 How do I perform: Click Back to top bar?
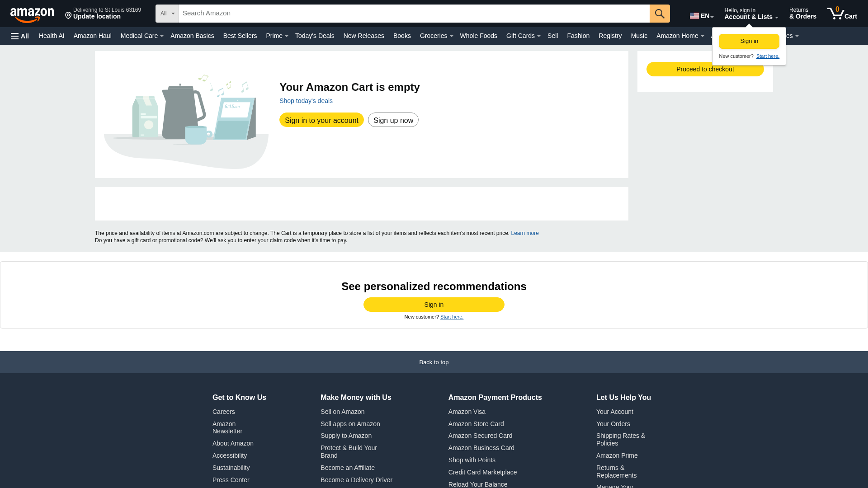click(x=434, y=362)
